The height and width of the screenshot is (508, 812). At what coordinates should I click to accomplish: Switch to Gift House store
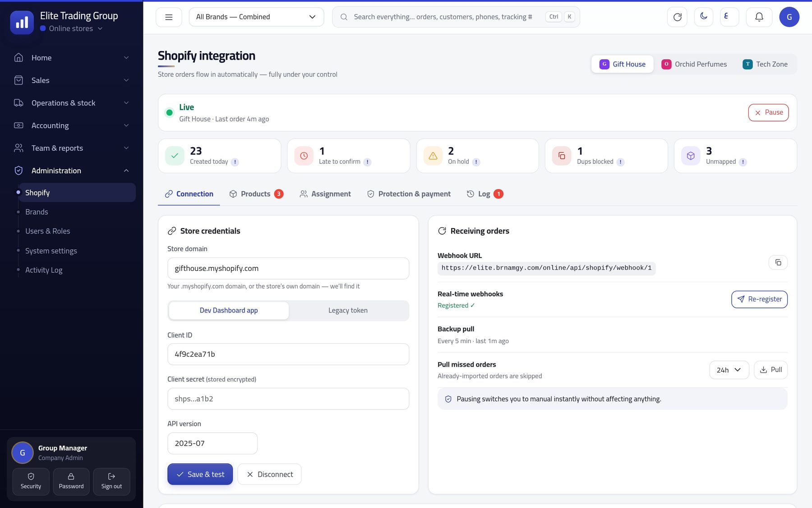pyautogui.click(x=623, y=64)
